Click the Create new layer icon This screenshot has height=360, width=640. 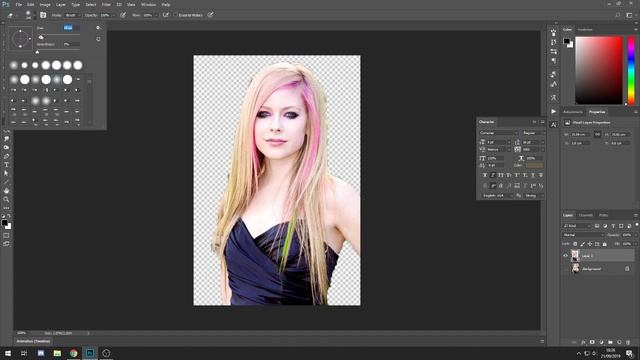pyautogui.click(x=619, y=342)
